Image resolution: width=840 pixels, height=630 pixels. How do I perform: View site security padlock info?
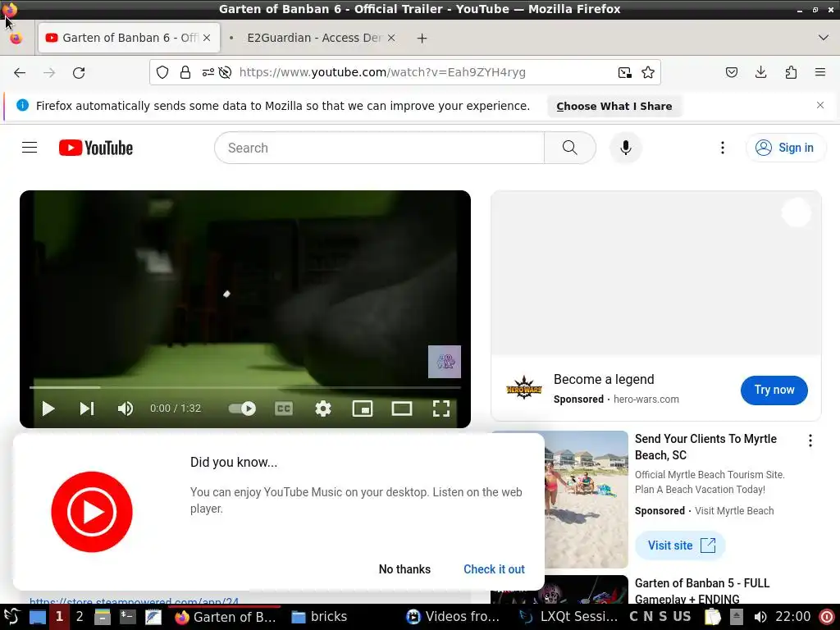(x=185, y=72)
